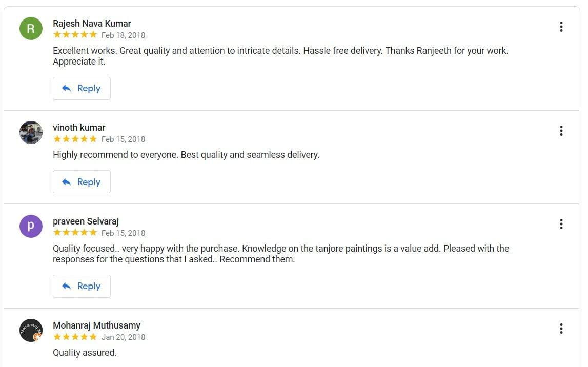The width and height of the screenshot is (588, 367).
Task: Click the five-star rating on Rajesh's review
Action: 75,35
